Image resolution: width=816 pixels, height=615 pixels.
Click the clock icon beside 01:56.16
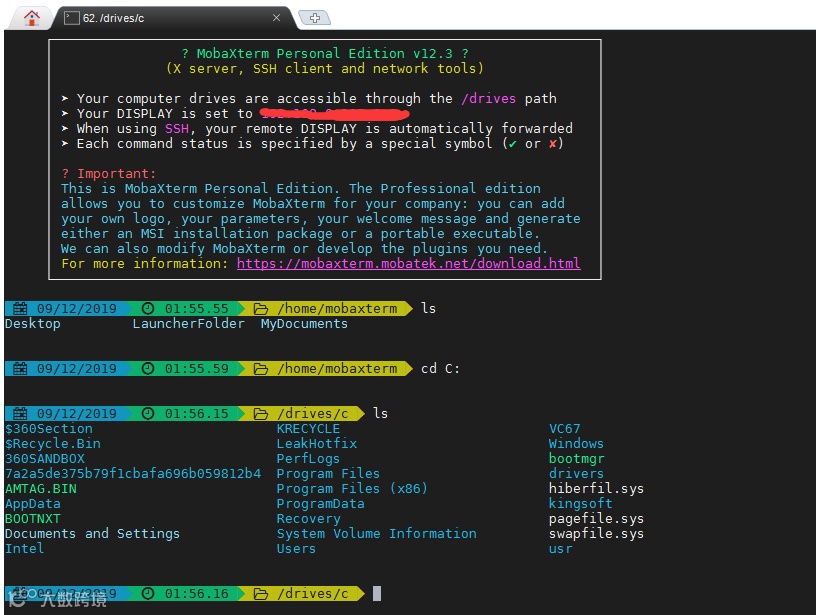point(148,594)
